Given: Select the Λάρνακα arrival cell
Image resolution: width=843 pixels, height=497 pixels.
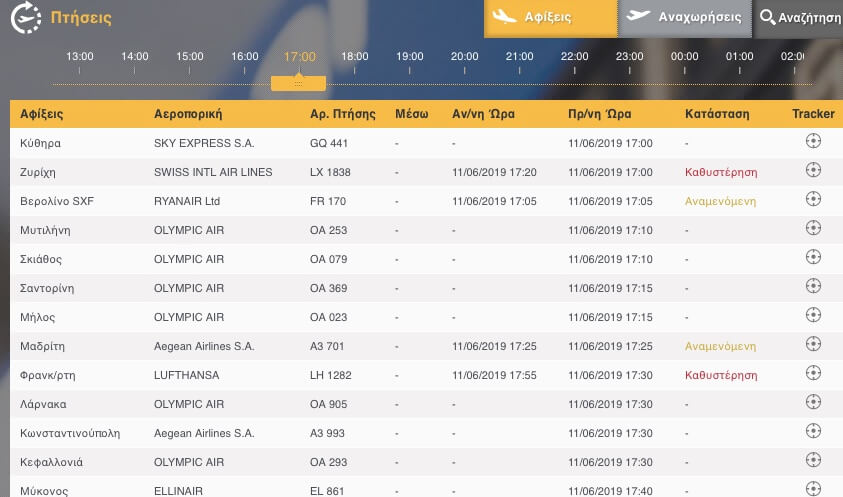Looking at the screenshot, I should (43, 404).
